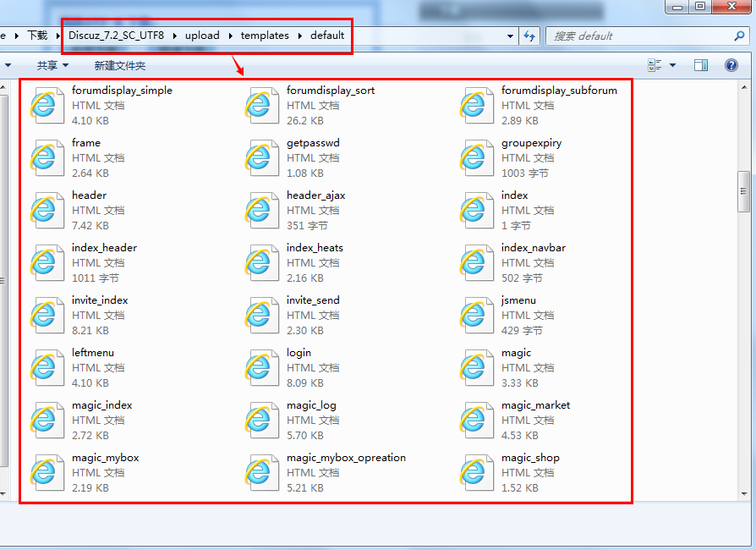Expand subfolders arrow after 下载

(58, 36)
